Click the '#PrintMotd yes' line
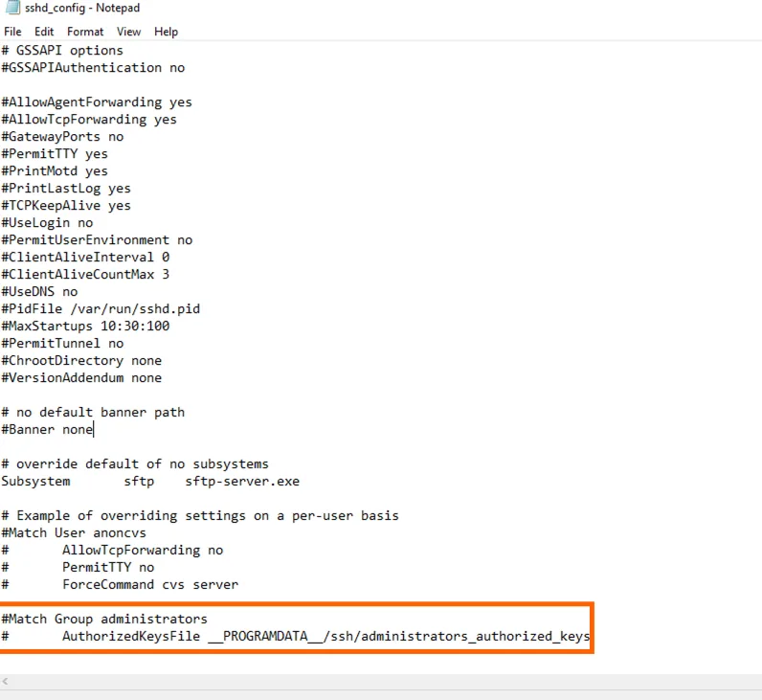The image size is (762, 700). 55,171
